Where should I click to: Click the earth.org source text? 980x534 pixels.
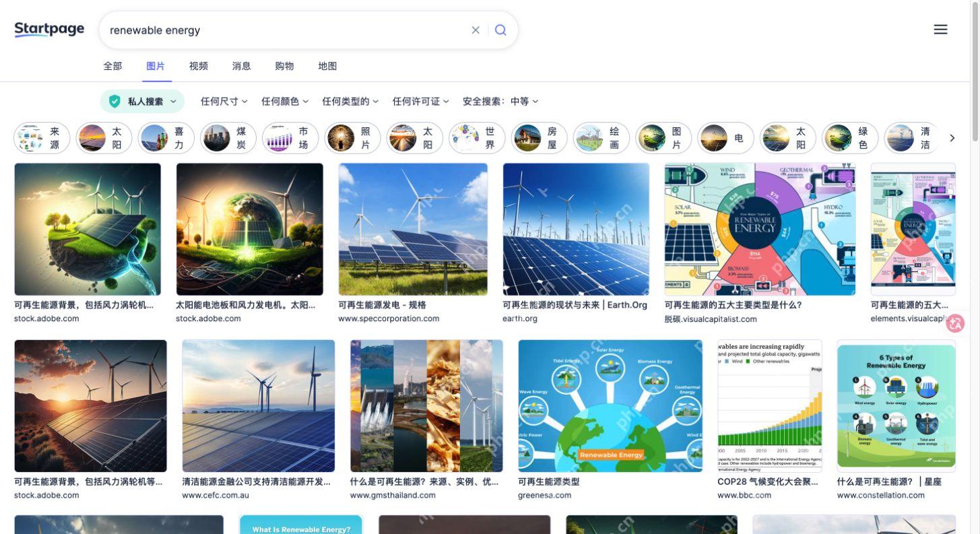pyautogui.click(x=520, y=319)
